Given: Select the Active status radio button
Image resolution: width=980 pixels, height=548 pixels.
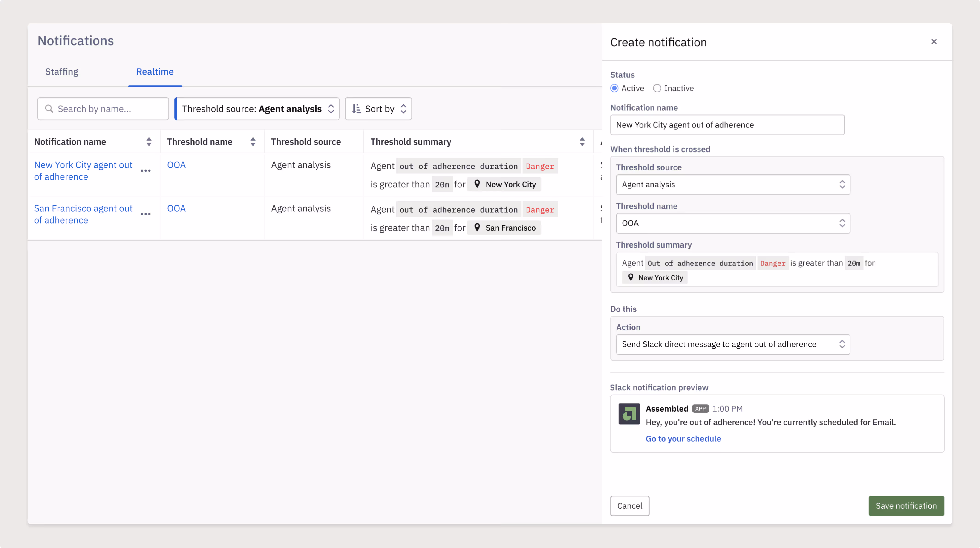Looking at the screenshot, I should [614, 88].
